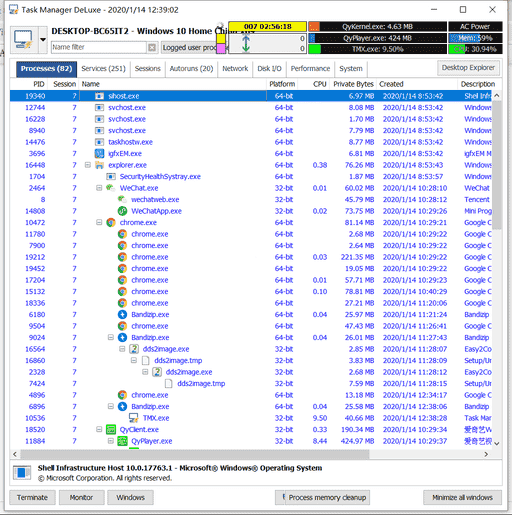Open the Services (251) tab
Screen dimensions: 512x515
103,69
